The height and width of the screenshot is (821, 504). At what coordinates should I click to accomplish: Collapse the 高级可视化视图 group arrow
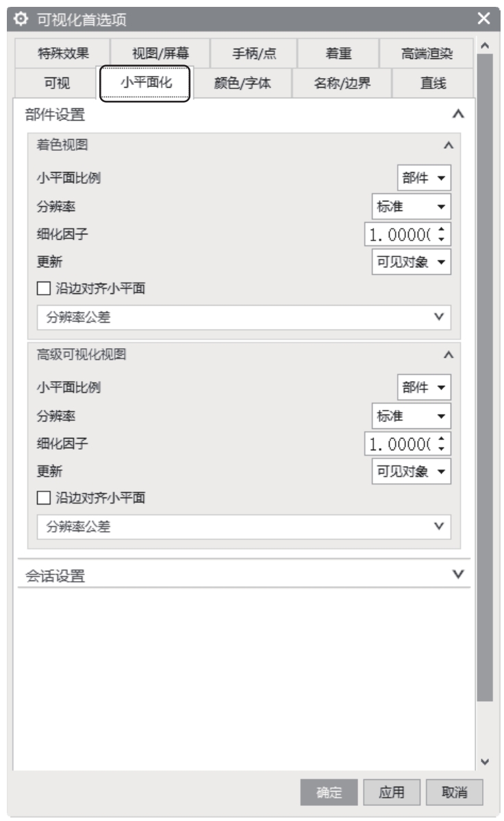click(449, 355)
